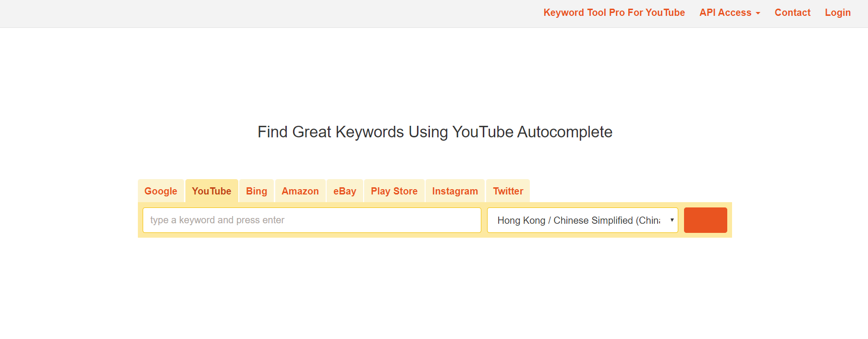Image resolution: width=868 pixels, height=339 pixels.
Task: Open the Play Store tab
Action: point(394,191)
